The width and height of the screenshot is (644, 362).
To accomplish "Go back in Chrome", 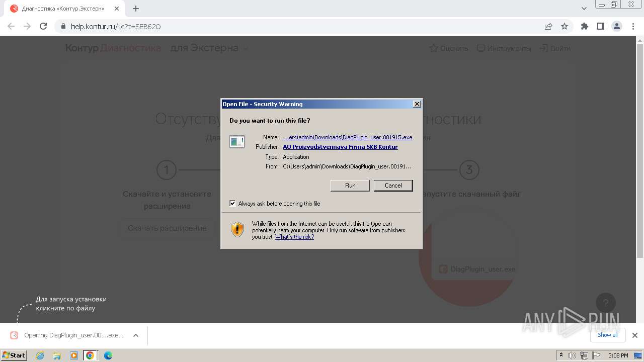I will click(11, 26).
